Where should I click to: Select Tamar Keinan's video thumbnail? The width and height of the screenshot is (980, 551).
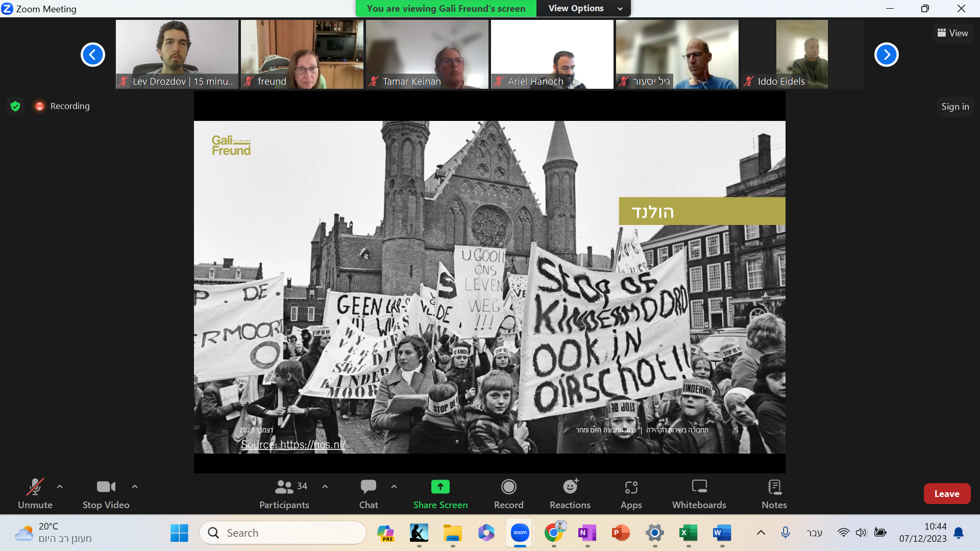pos(427,54)
